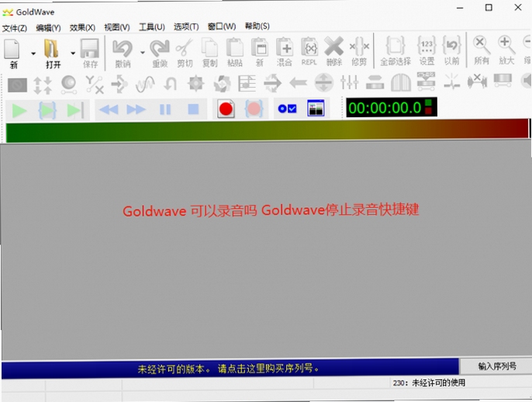The width and height of the screenshot is (532, 402).
Task: Click the Play to end button
Action: tap(75, 110)
